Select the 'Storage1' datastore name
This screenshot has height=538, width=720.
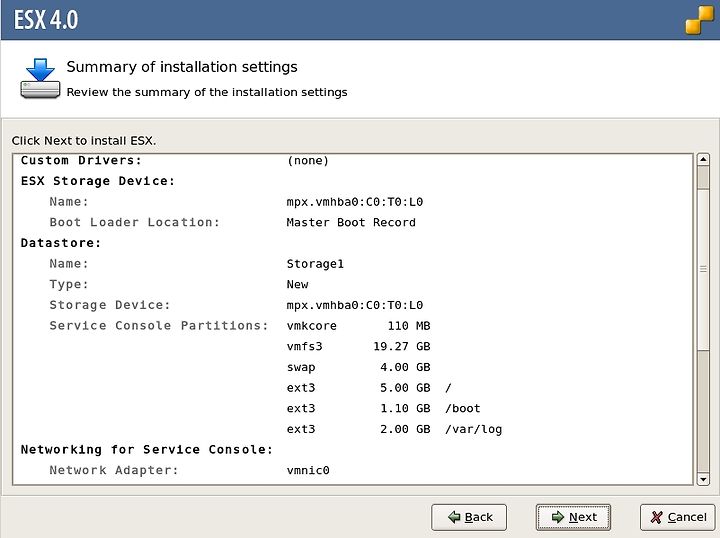315,264
